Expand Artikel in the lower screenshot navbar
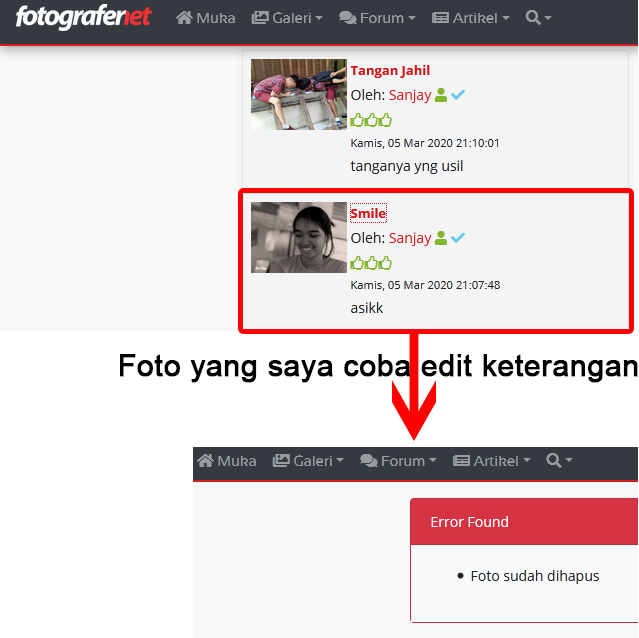 pos(491,461)
